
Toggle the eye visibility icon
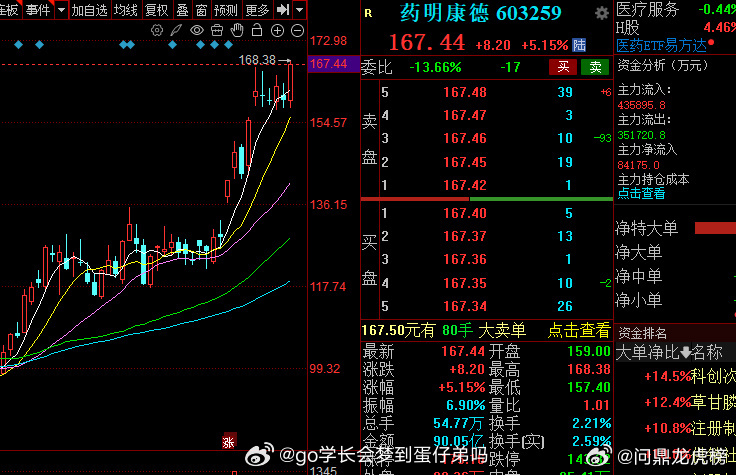point(197,31)
